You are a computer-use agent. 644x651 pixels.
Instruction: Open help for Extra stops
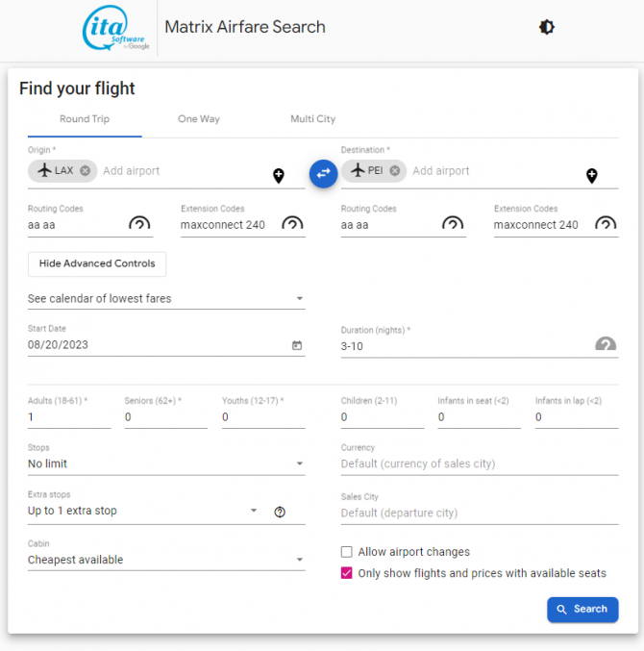280,512
